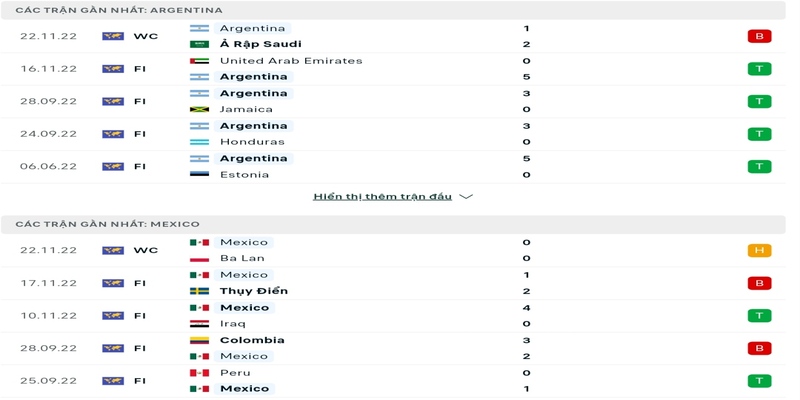This screenshot has height=400, width=800.
Task: Click the red B badge for Argentina–Saudi match
Action: [759, 37]
